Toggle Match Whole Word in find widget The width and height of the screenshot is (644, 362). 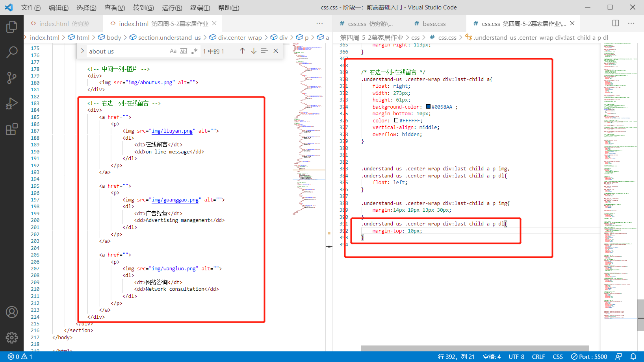point(184,51)
